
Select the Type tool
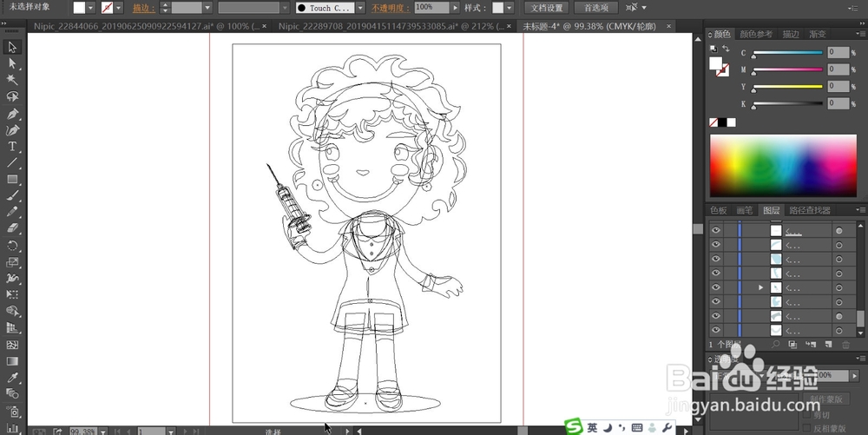(12, 147)
